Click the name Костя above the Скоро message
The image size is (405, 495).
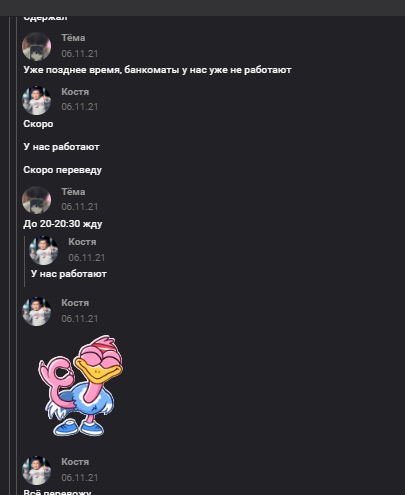click(x=75, y=92)
